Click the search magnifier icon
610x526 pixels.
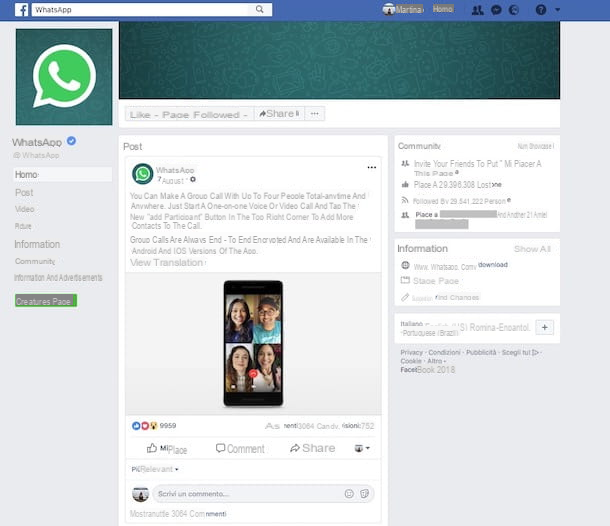[x=259, y=9]
